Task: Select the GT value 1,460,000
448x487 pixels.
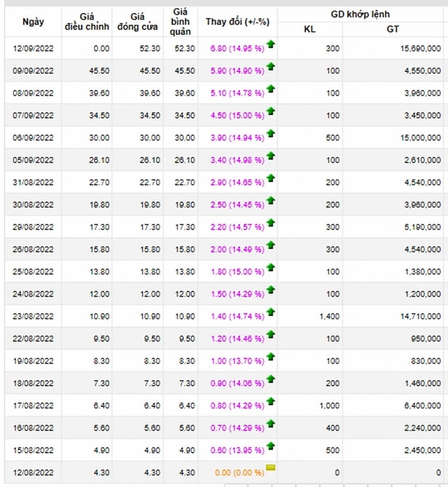Action: pyautogui.click(x=422, y=383)
